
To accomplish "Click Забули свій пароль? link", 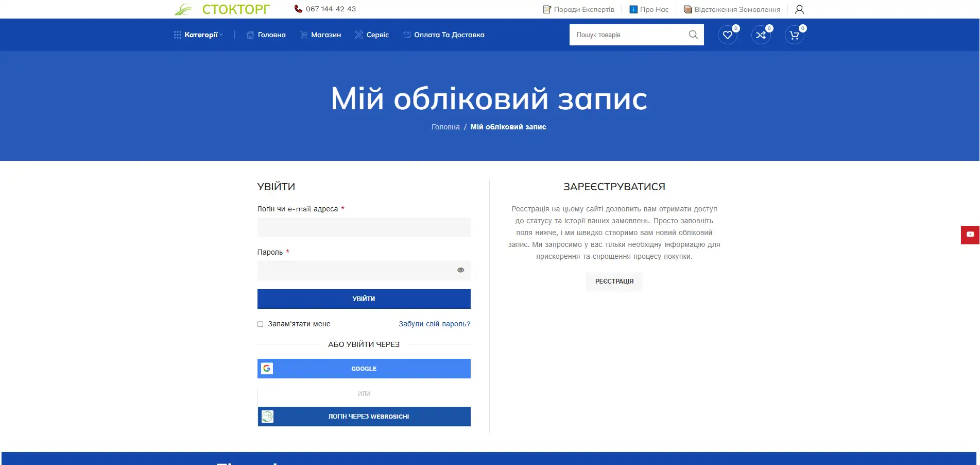I will (435, 324).
